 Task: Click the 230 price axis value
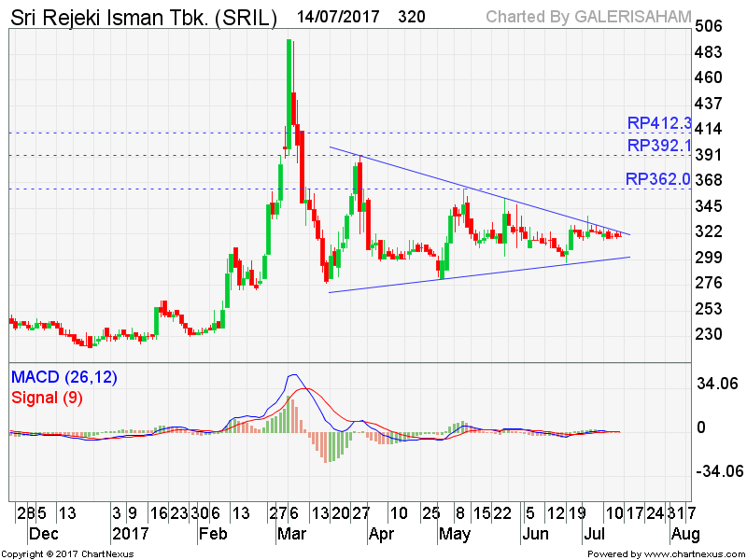[710, 333]
